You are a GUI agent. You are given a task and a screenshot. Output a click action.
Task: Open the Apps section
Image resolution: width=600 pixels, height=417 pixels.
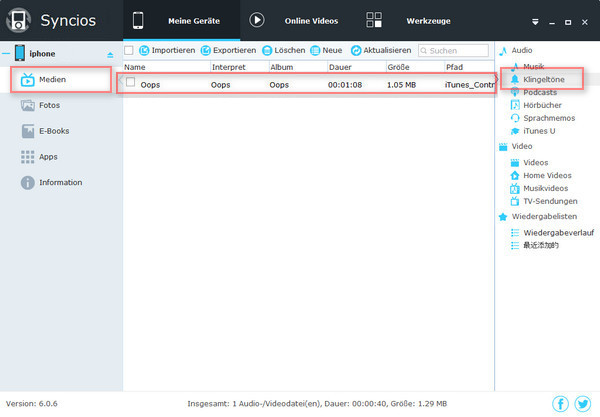tap(48, 156)
